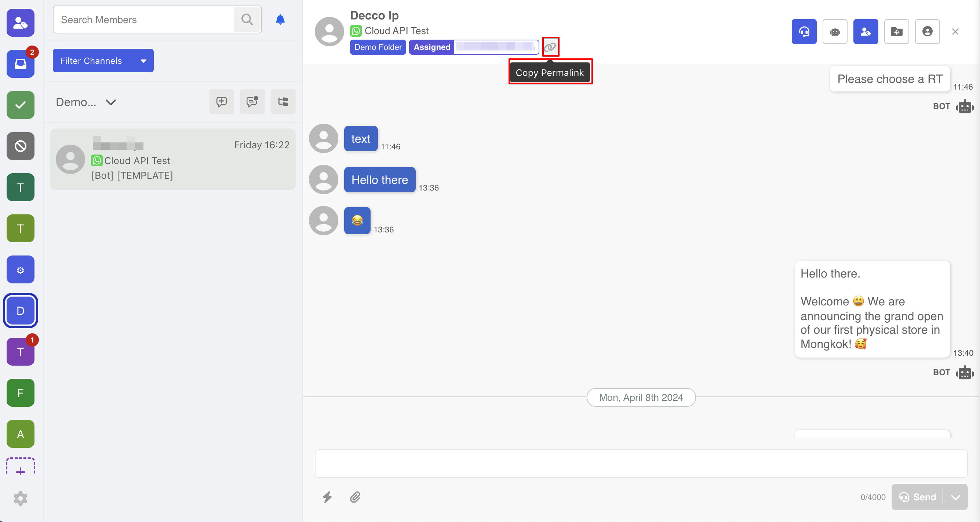The width and height of the screenshot is (980, 522).
Task: Click the headset agent mode icon
Action: pyautogui.click(x=804, y=32)
